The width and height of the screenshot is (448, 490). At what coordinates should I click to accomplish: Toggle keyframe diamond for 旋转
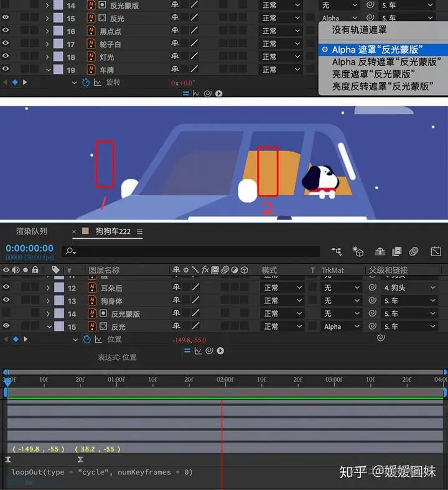[15, 82]
